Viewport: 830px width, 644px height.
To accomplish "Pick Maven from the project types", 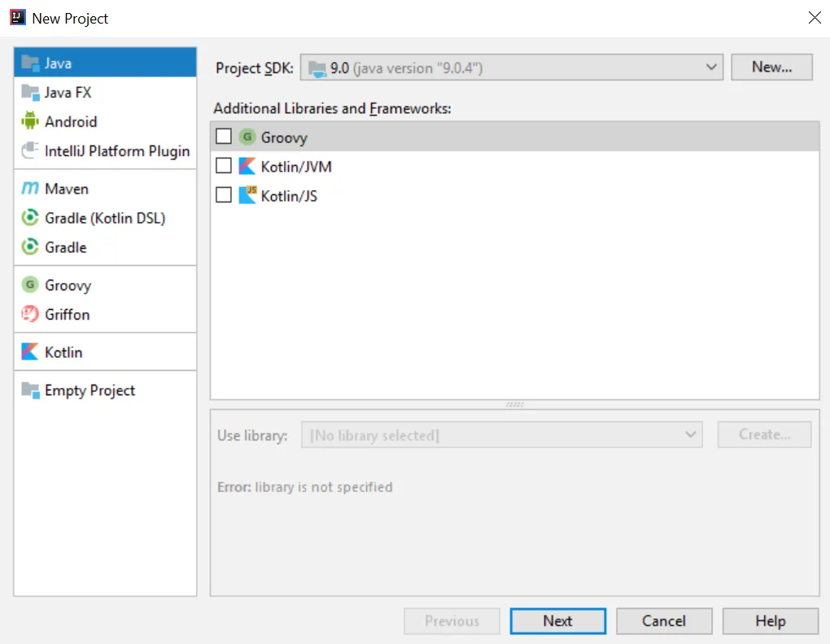I will [105, 189].
